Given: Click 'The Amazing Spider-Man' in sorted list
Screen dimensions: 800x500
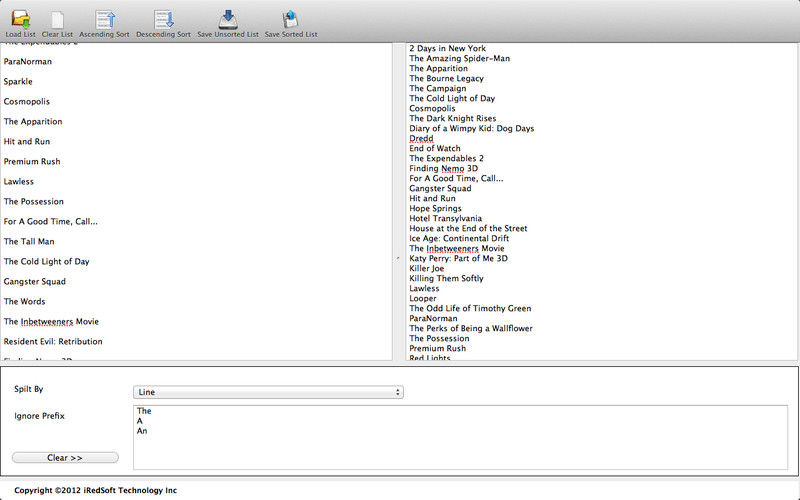Looking at the screenshot, I should tap(459, 58).
